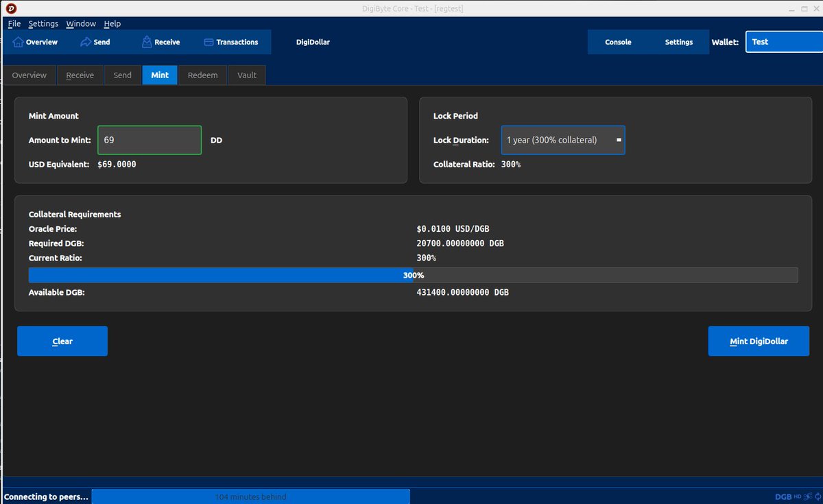Viewport: 823px width, 504px height.
Task: Click the Amount to Mint input field
Action: tap(150, 140)
